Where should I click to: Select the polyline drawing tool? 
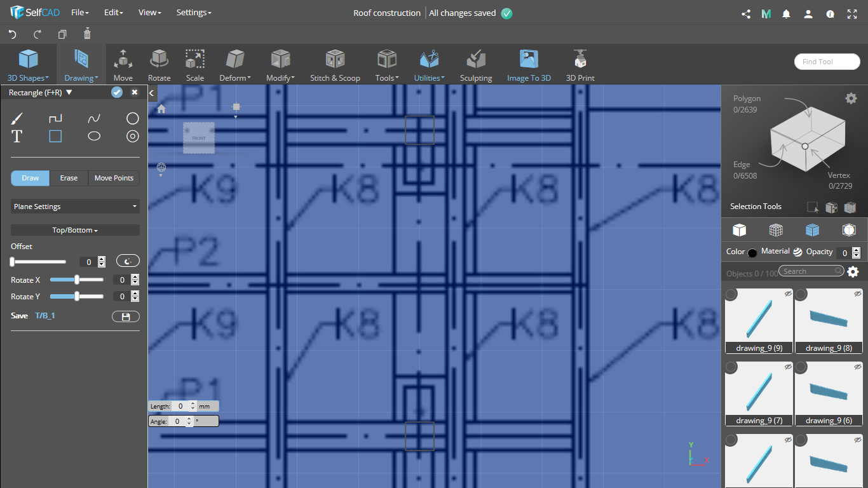[55, 118]
